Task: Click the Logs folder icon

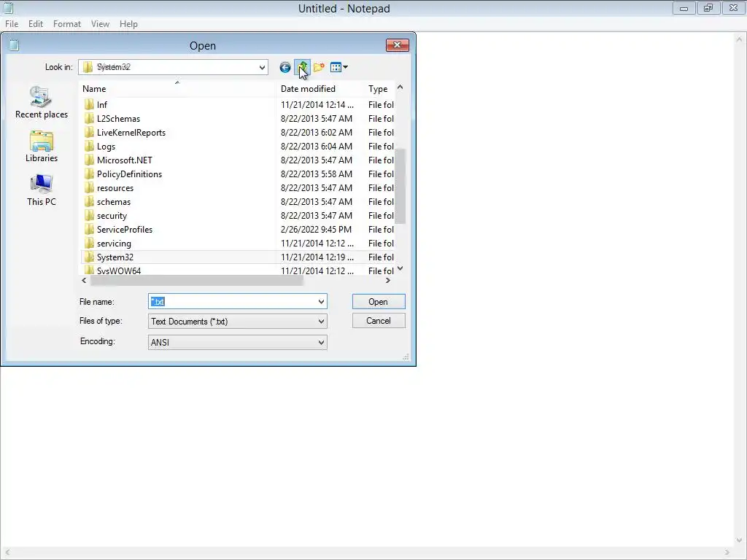Action: click(x=89, y=146)
